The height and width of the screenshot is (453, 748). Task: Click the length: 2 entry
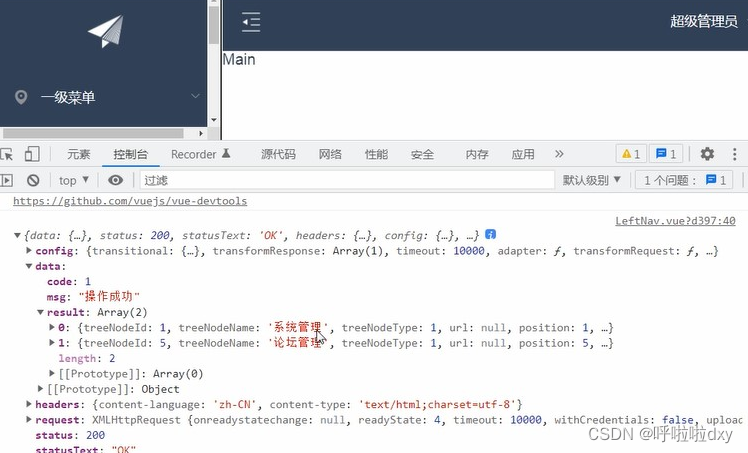pyautogui.click(x=87, y=358)
